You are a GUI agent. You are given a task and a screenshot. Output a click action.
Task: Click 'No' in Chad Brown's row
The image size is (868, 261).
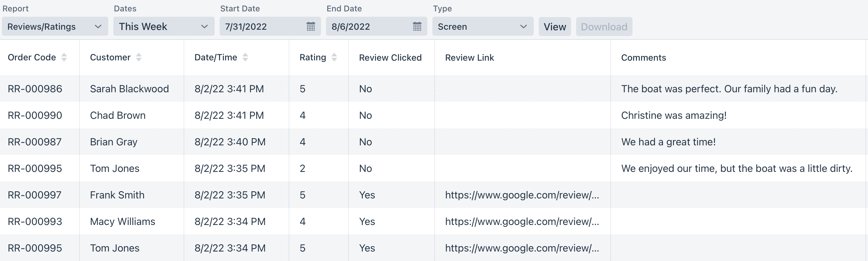click(366, 115)
